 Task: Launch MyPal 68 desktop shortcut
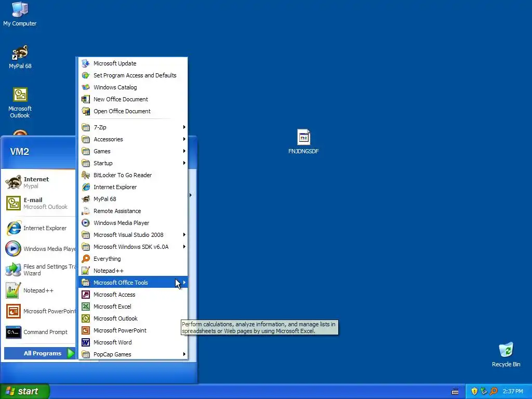tap(20, 57)
